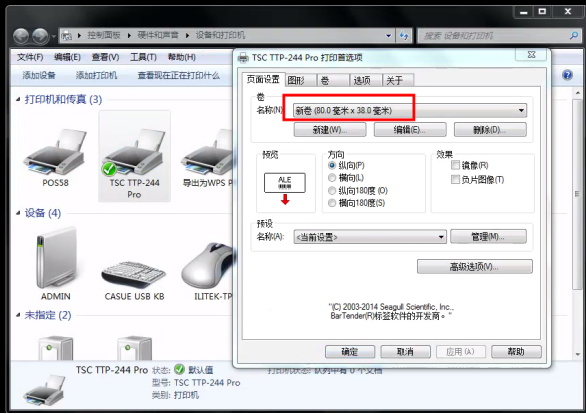The height and width of the screenshot is (414, 586).
Task: Open help via the blue question mark icon
Action: coord(567,75)
